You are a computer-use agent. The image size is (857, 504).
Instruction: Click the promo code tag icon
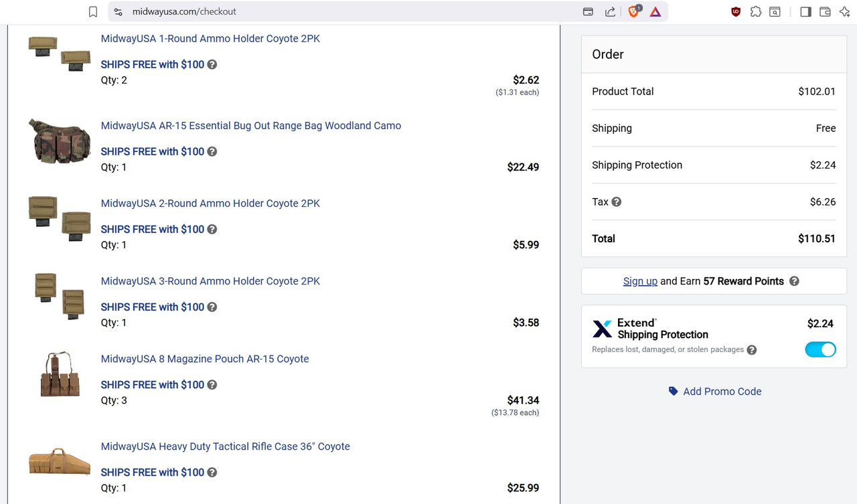tap(673, 391)
